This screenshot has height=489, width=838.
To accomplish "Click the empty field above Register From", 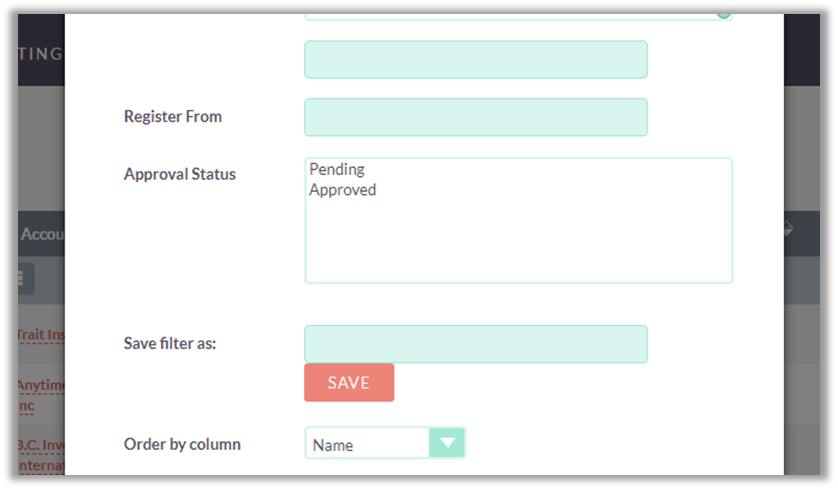I will click(x=476, y=59).
